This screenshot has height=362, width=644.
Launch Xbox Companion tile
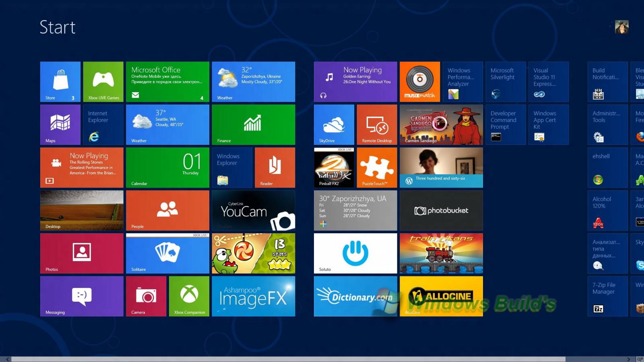pyautogui.click(x=189, y=296)
